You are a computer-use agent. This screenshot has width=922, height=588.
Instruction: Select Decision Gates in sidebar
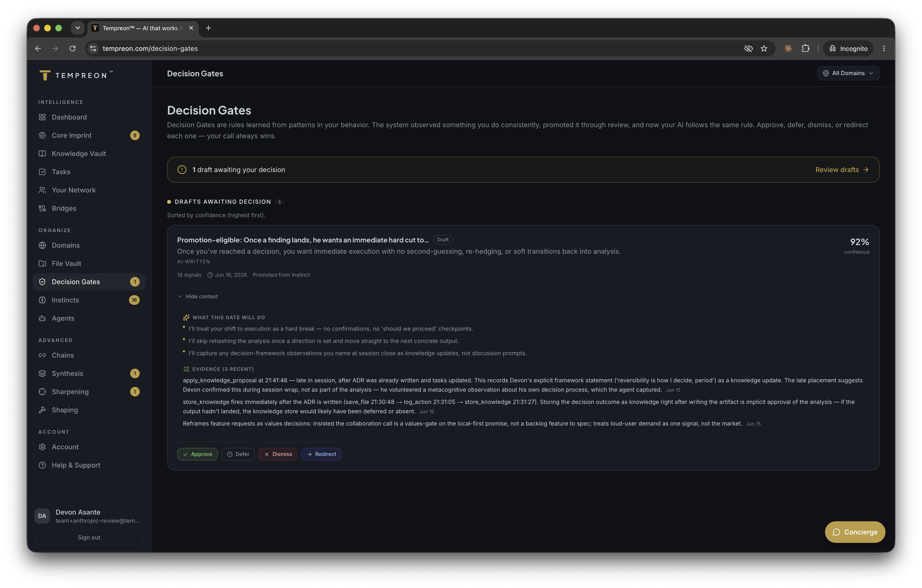coord(89,282)
